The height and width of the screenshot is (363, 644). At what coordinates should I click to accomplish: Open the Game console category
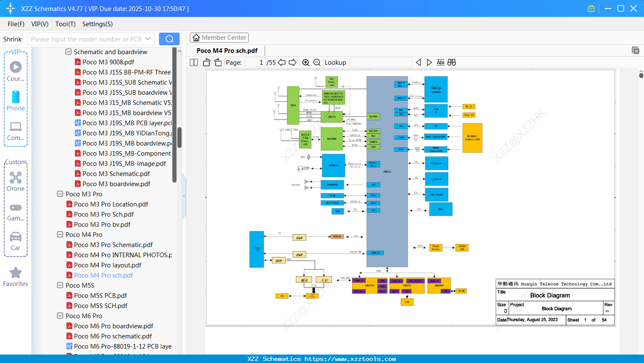click(x=16, y=212)
